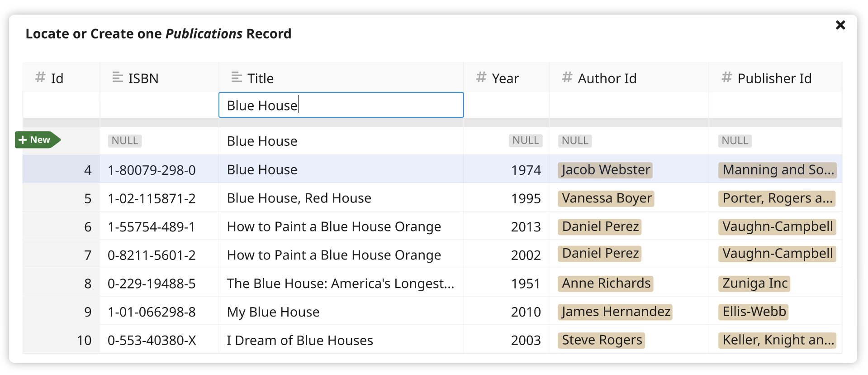Open the Jacob Webster author link
Viewport: 868px width, 375px height.
coord(605,170)
